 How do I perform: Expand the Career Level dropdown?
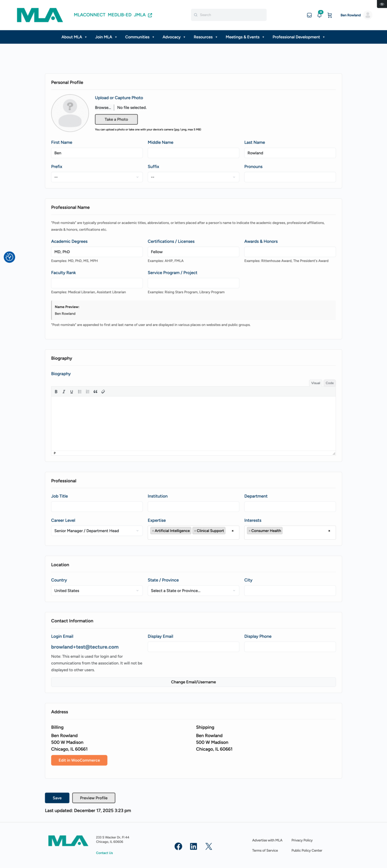[97, 531]
